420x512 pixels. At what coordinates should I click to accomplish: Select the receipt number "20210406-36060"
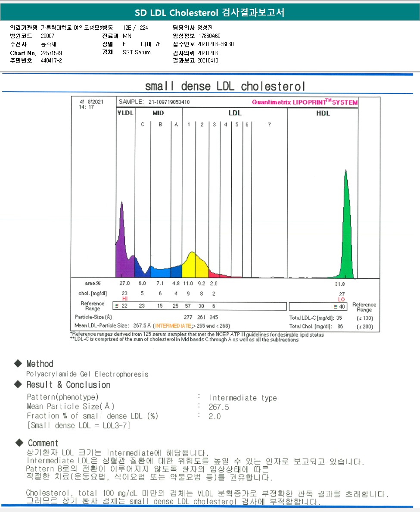point(215,44)
